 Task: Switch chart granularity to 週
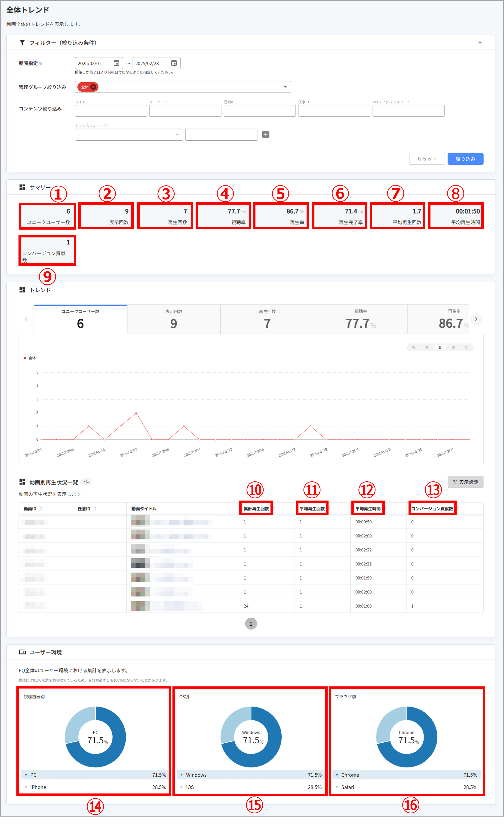pyautogui.click(x=453, y=347)
